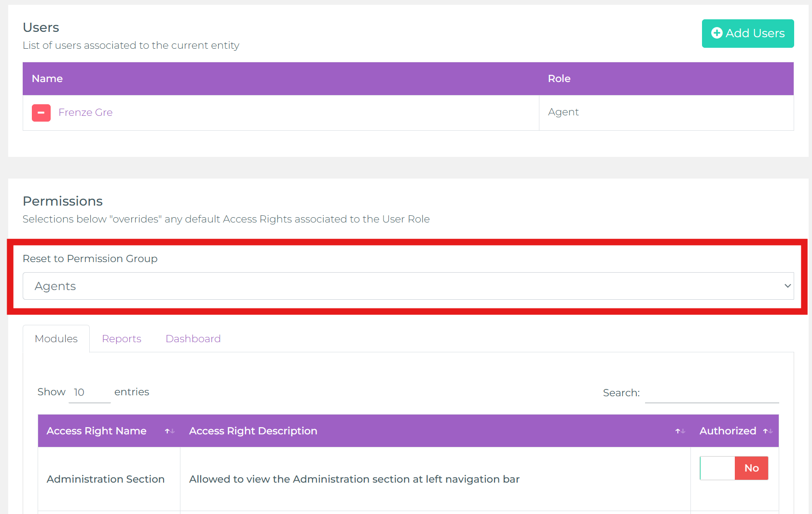Select the Modules tab
Screen dimensions: 812x514
[x=56, y=339]
